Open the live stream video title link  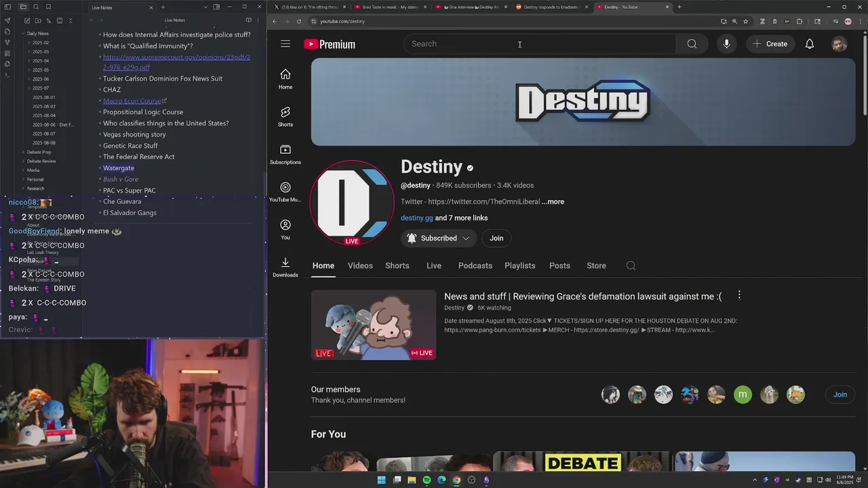(583, 297)
